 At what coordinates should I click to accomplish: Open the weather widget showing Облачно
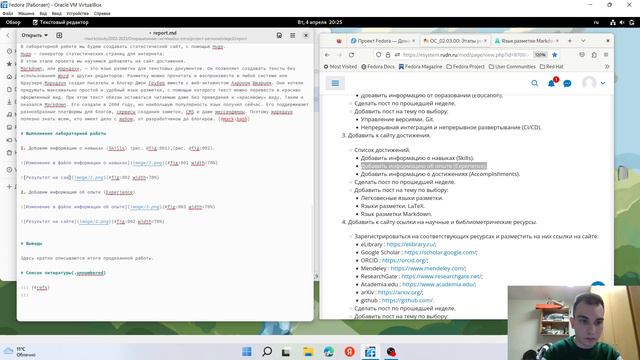tap(20, 351)
